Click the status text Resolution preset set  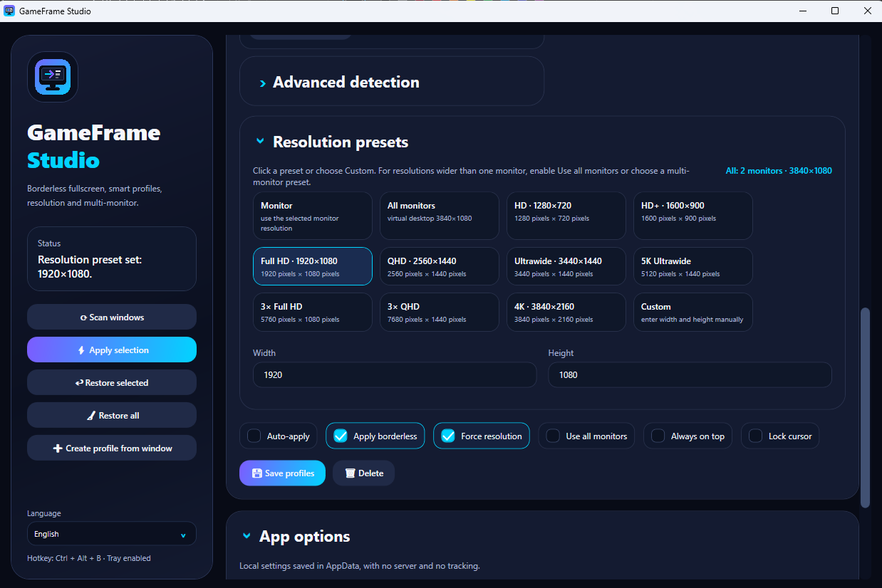pyautogui.click(x=90, y=266)
